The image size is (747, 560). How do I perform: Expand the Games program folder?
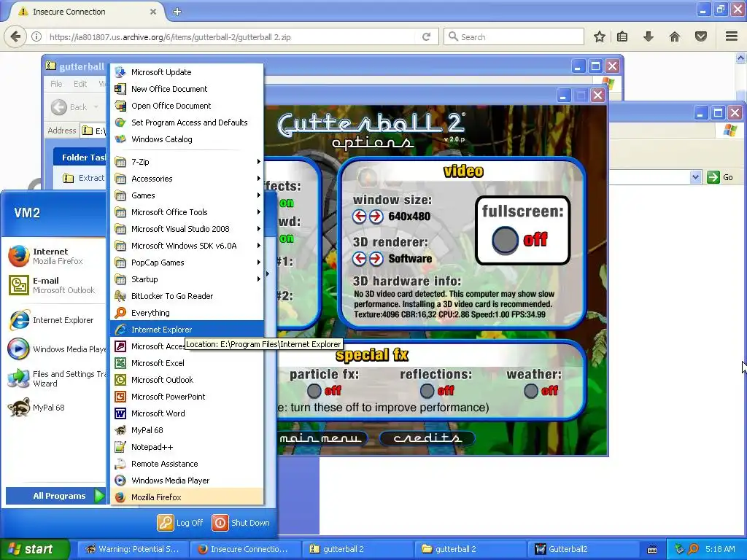click(187, 195)
